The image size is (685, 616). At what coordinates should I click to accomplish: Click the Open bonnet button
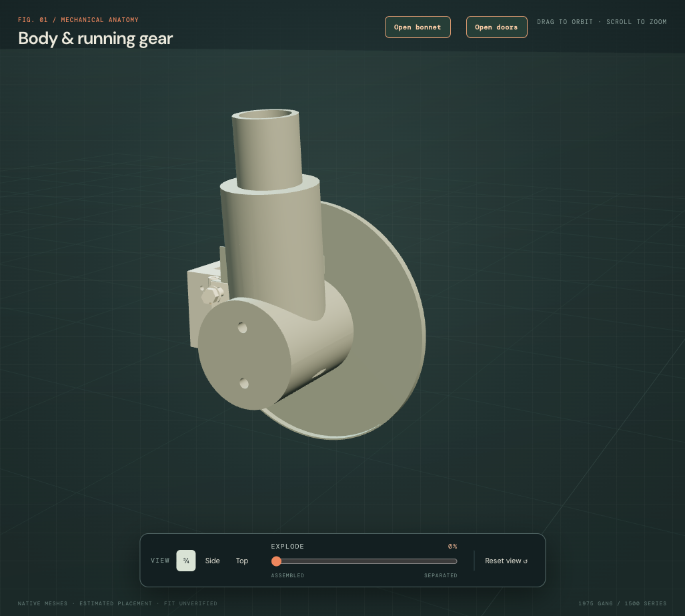pos(418,27)
